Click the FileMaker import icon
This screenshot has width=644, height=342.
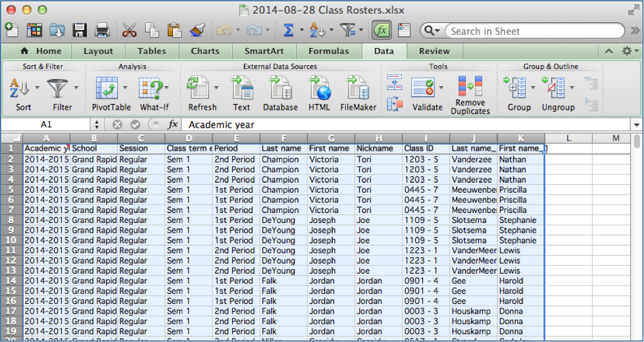pos(358,87)
